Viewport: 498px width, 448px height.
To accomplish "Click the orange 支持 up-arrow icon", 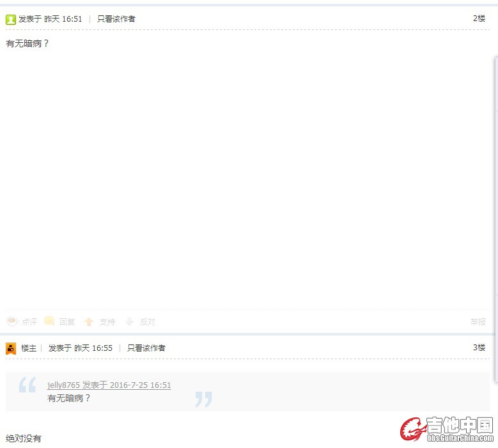I will [89, 321].
